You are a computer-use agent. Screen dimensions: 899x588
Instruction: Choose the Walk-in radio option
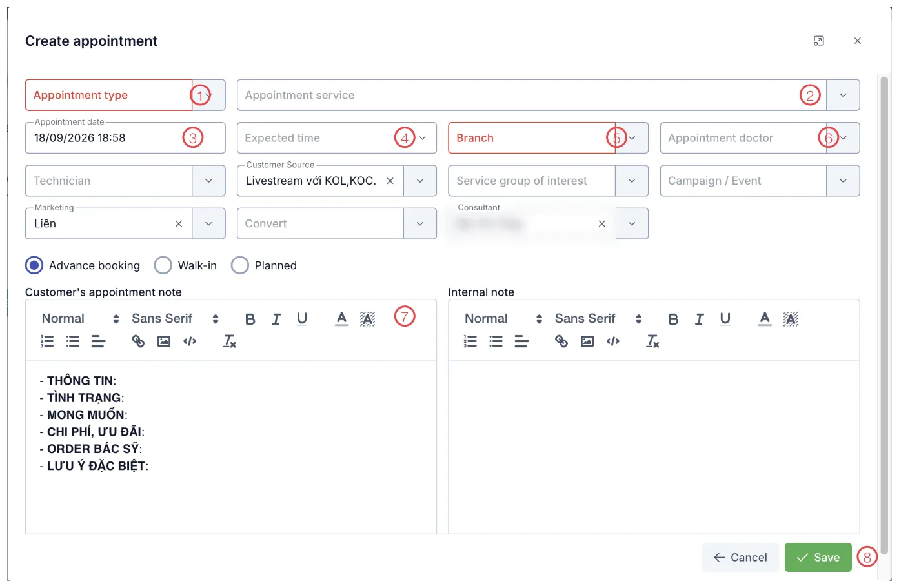[x=163, y=265]
